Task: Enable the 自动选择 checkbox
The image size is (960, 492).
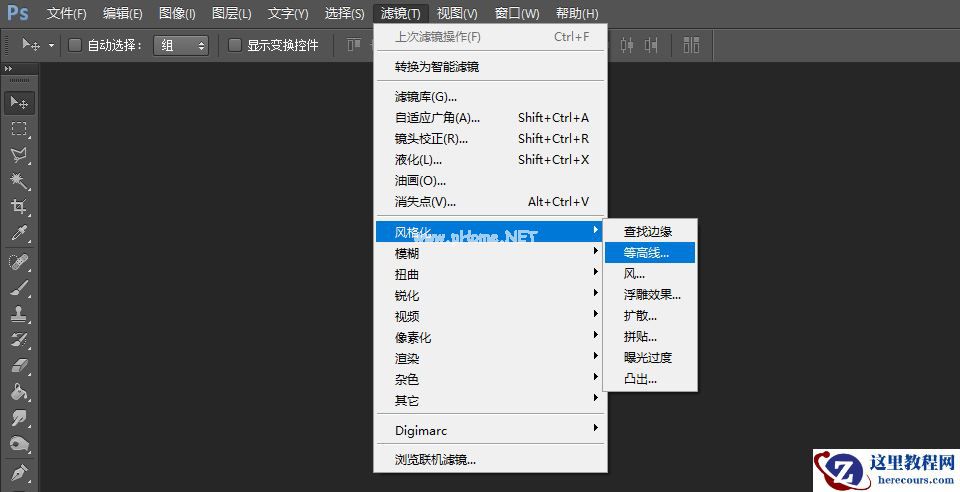Action: point(75,45)
